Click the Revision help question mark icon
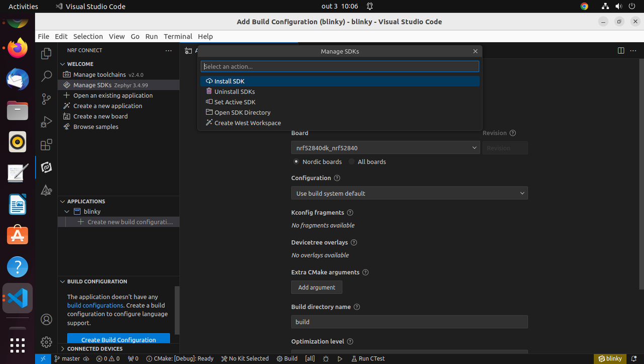This screenshot has height=364, width=644. pyautogui.click(x=513, y=133)
